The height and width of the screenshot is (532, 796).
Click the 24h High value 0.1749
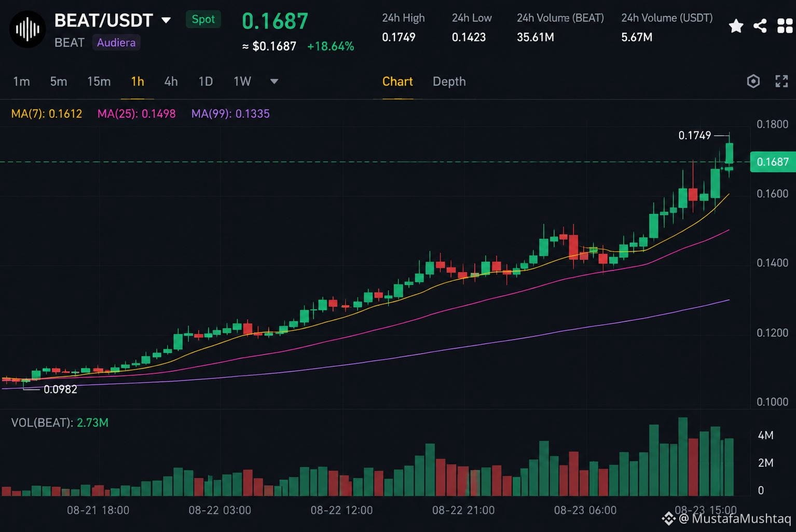click(x=399, y=37)
